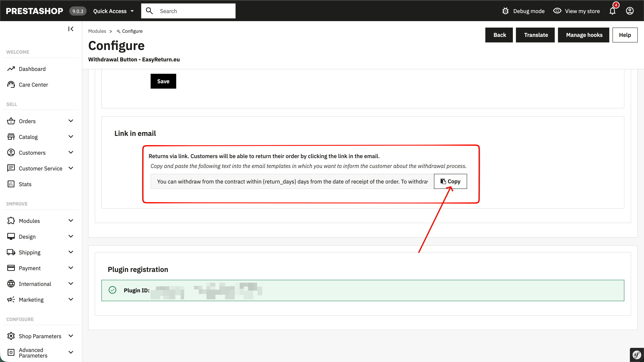Expand the International submenu chevron

71,283
